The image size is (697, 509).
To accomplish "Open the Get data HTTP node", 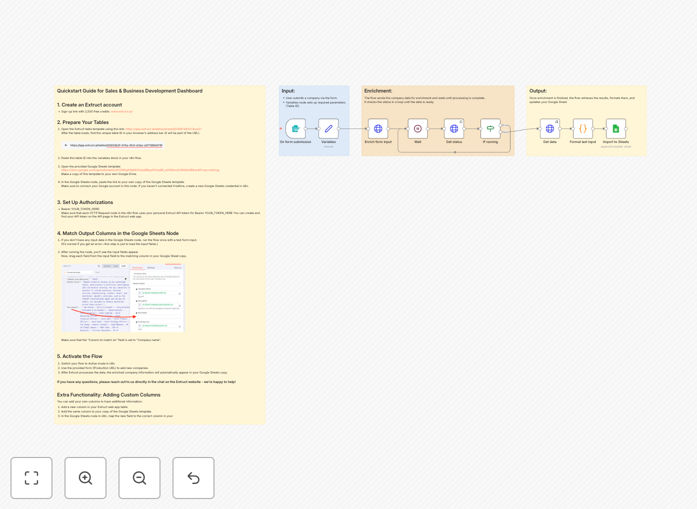I will pos(550,129).
